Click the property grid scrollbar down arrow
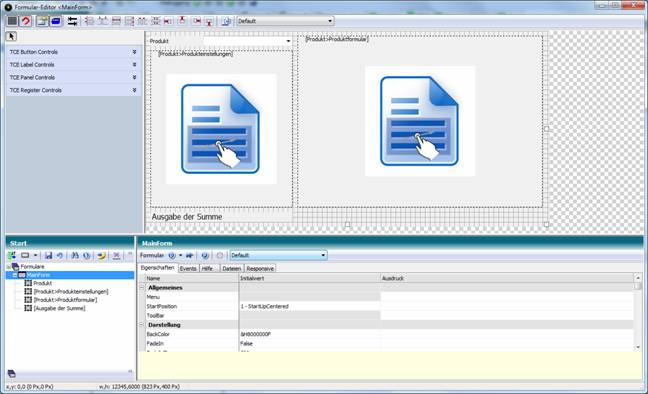This screenshot has width=648, height=394. 638,347
